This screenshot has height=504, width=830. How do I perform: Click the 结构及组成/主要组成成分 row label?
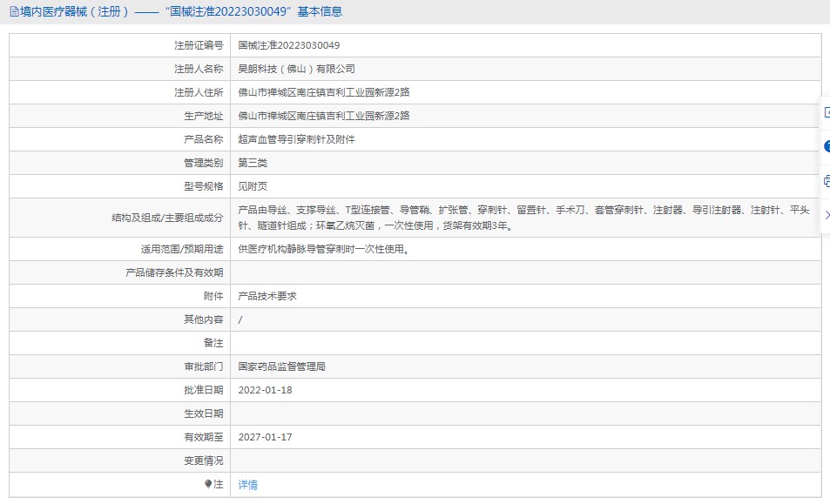click(x=167, y=218)
